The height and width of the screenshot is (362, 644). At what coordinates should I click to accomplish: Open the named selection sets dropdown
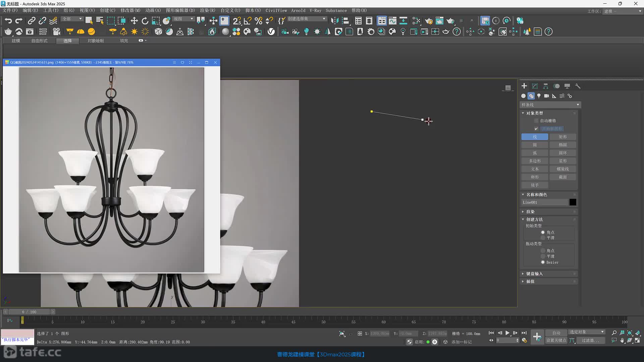307,19
